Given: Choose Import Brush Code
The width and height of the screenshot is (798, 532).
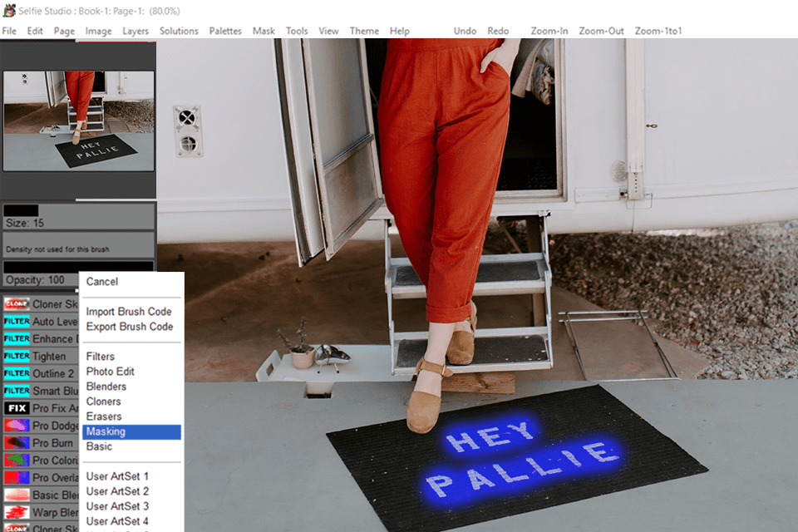Looking at the screenshot, I should coord(128,312).
